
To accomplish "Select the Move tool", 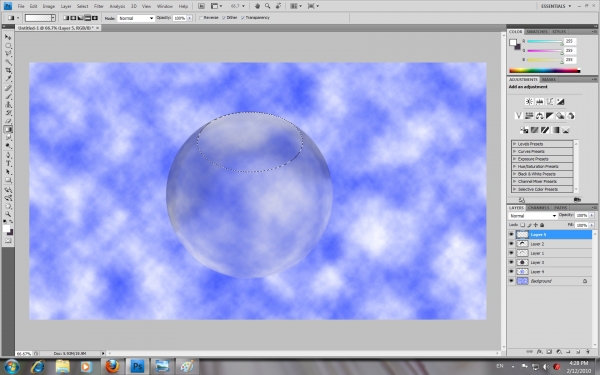I will (8, 37).
